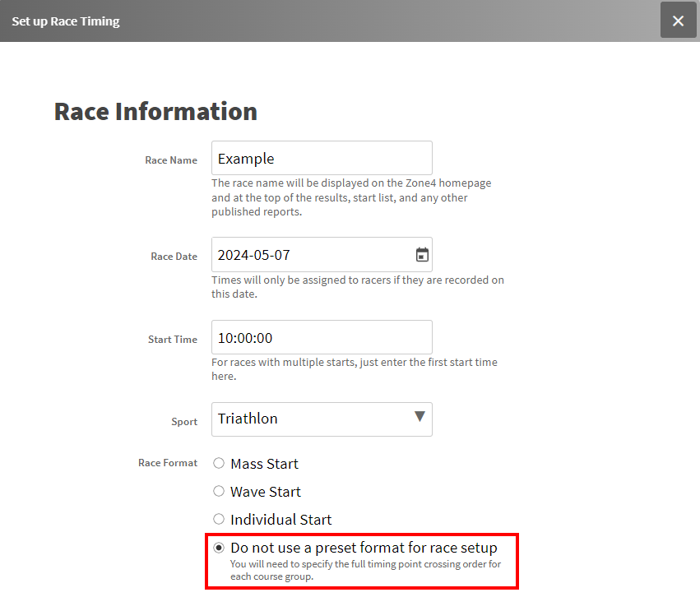Choose the Wave Start radio button
Screen dimensions: 700x611
point(219,492)
